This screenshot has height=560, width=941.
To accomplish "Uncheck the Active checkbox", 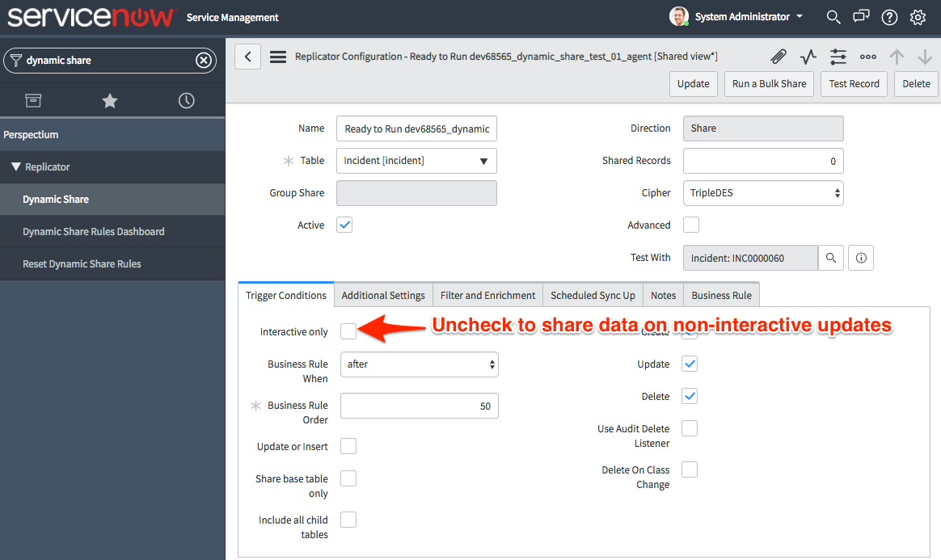I will point(344,225).
